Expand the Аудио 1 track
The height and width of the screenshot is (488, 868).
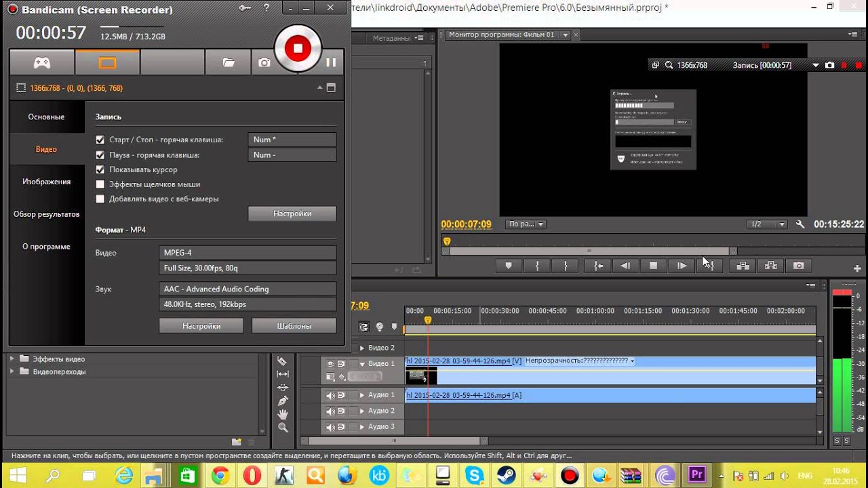pos(362,395)
